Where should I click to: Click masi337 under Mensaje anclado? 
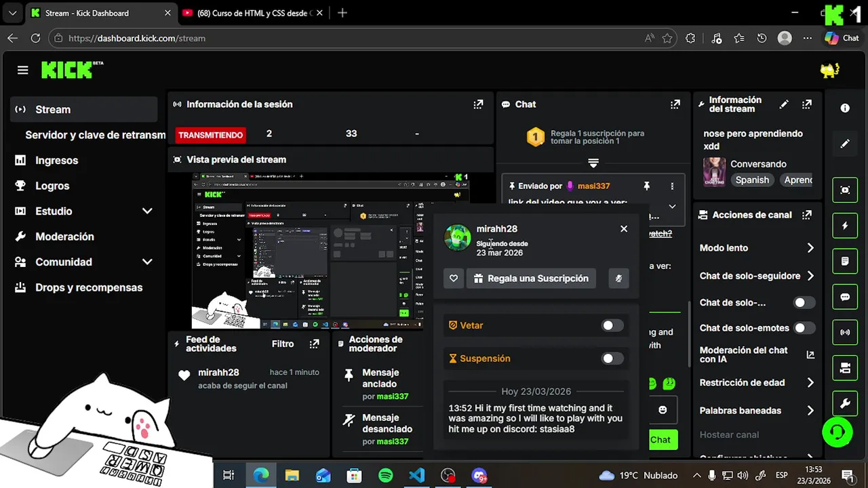tap(393, 396)
